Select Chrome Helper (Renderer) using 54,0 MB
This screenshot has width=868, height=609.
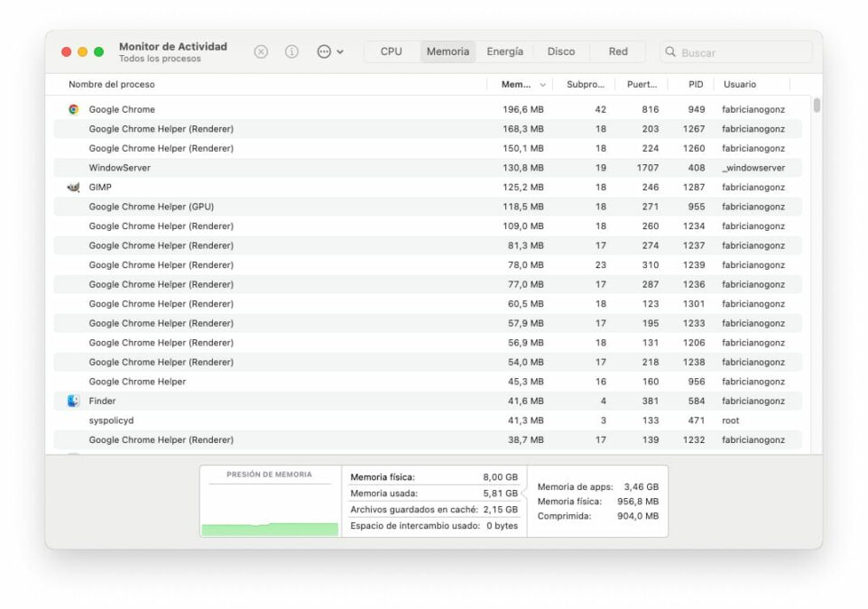pos(428,362)
